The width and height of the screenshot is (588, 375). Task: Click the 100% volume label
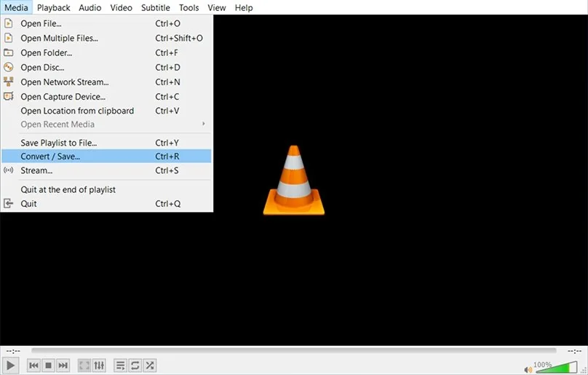pyautogui.click(x=542, y=365)
